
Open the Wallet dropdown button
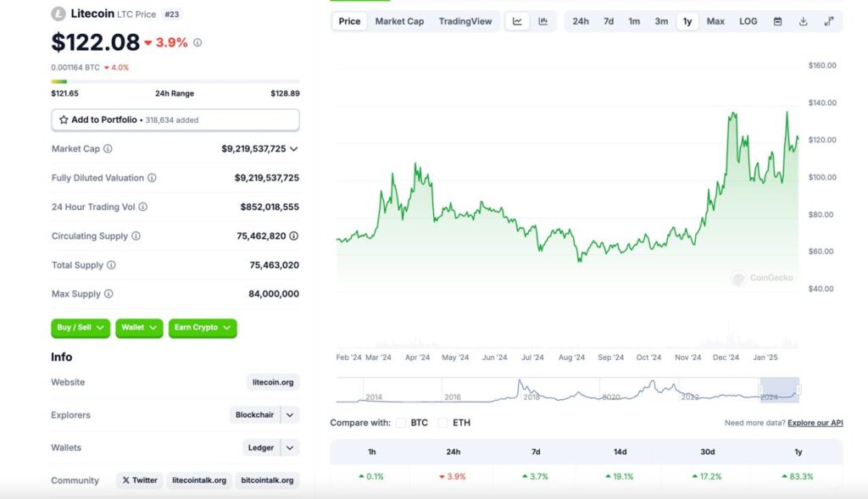tap(139, 328)
